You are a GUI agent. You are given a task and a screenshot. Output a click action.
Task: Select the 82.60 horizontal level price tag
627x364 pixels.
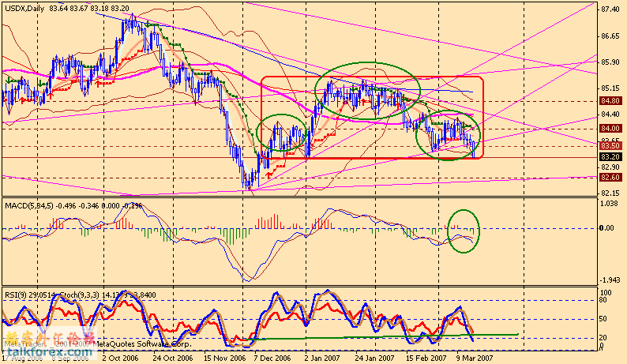point(610,177)
